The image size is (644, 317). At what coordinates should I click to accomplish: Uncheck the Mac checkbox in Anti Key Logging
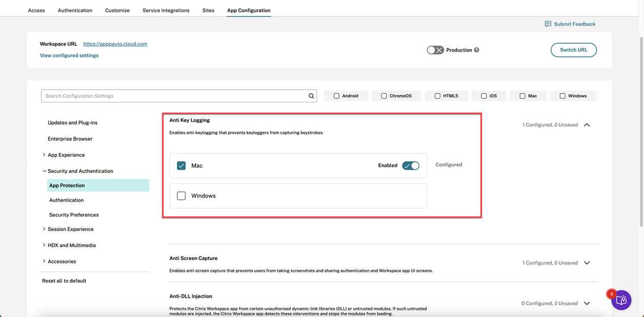tap(181, 166)
